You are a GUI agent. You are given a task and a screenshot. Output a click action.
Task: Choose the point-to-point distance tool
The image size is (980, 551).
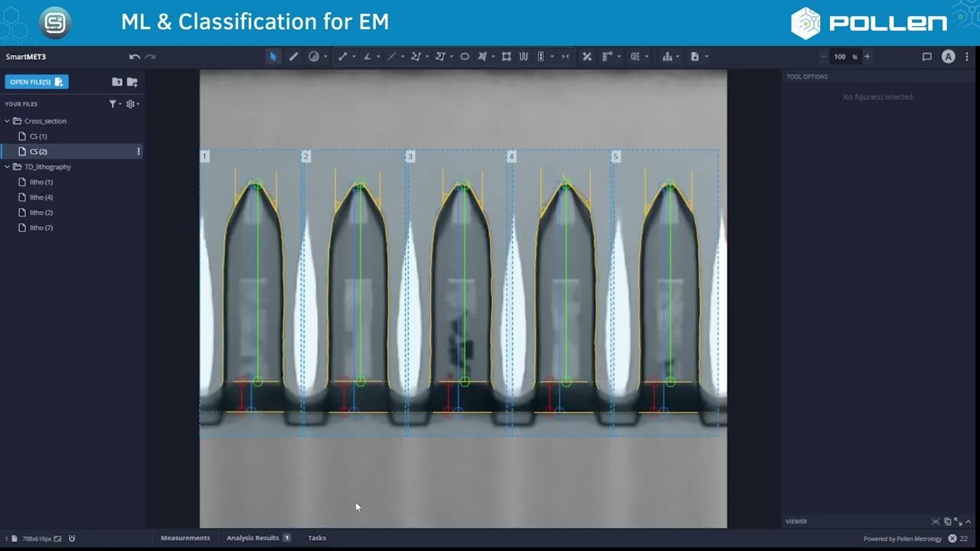343,57
